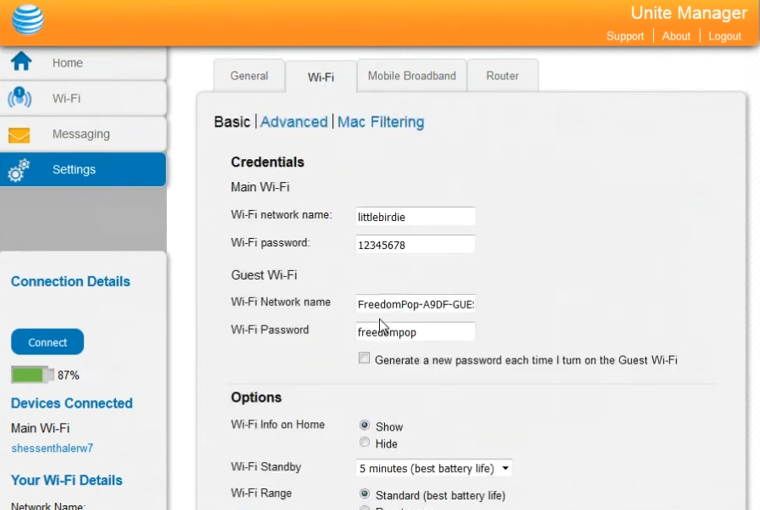The width and height of the screenshot is (760, 510).
Task: Switch to the Mobile Broadband tab
Action: click(412, 76)
